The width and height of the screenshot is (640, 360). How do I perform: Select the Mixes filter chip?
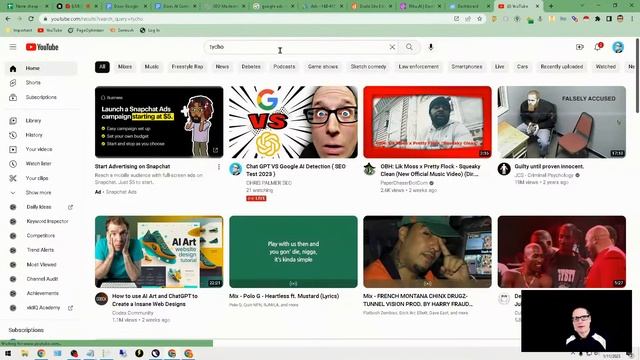pyautogui.click(x=125, y=67)
